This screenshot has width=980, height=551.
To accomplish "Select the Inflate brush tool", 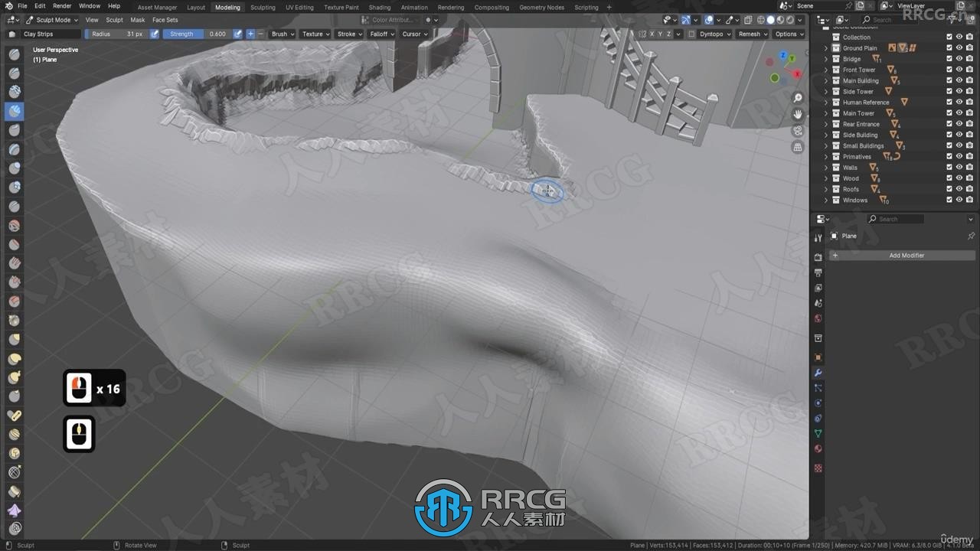I will [15, 168].
